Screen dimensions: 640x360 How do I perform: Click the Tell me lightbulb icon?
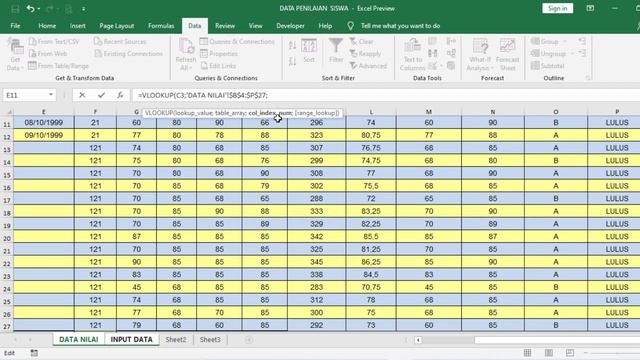(351, 26)
